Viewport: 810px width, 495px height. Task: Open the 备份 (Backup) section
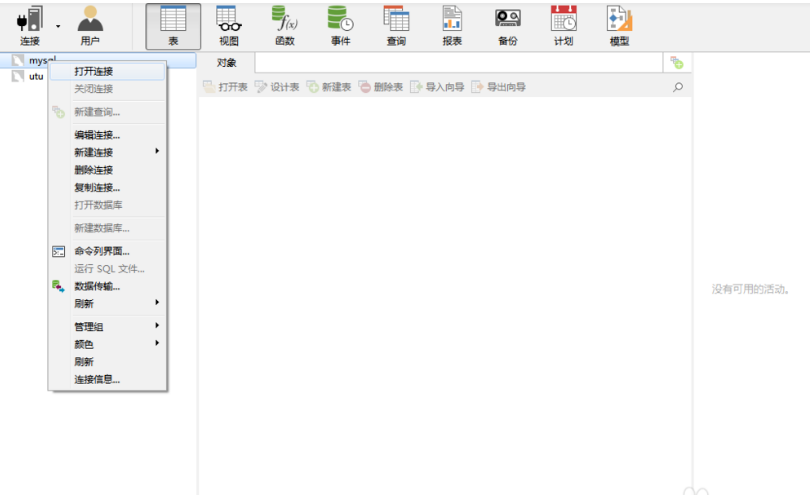508,26
